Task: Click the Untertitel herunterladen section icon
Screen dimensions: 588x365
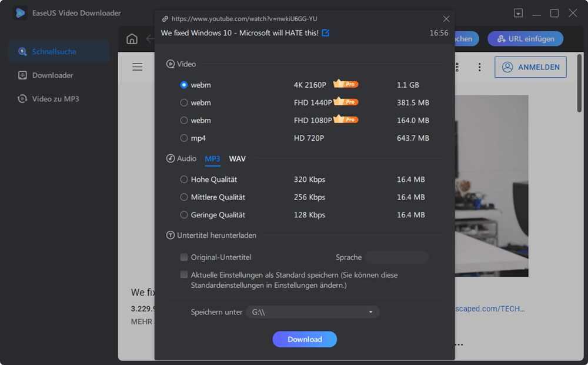Action: [171, 235]
